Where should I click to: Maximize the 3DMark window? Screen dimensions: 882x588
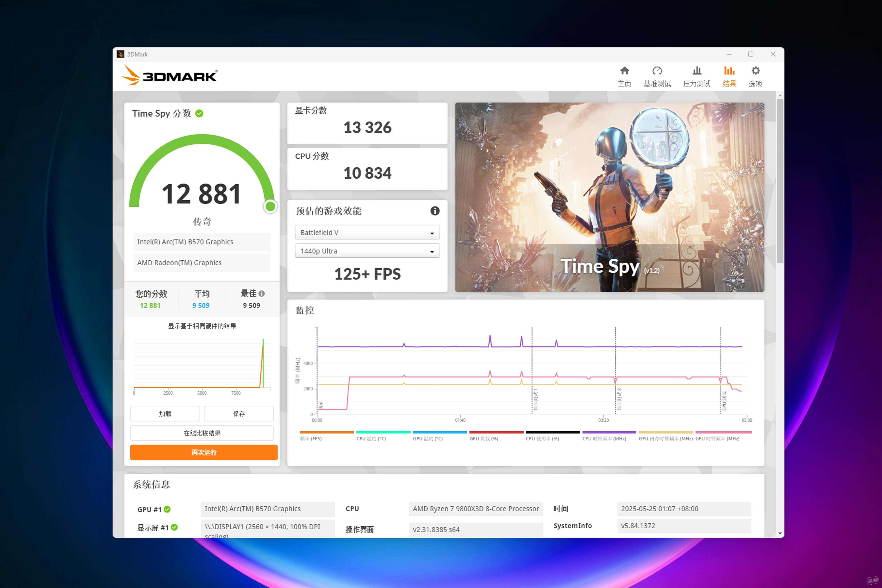tap(751, 54)
